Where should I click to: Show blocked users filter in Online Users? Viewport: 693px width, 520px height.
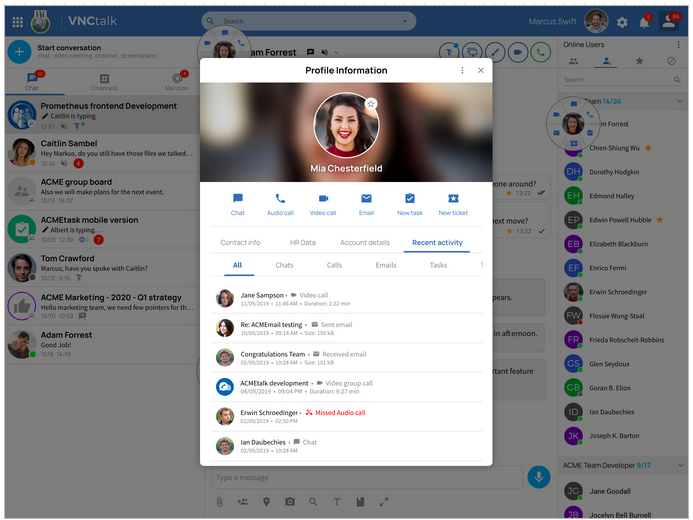[671, 61]
